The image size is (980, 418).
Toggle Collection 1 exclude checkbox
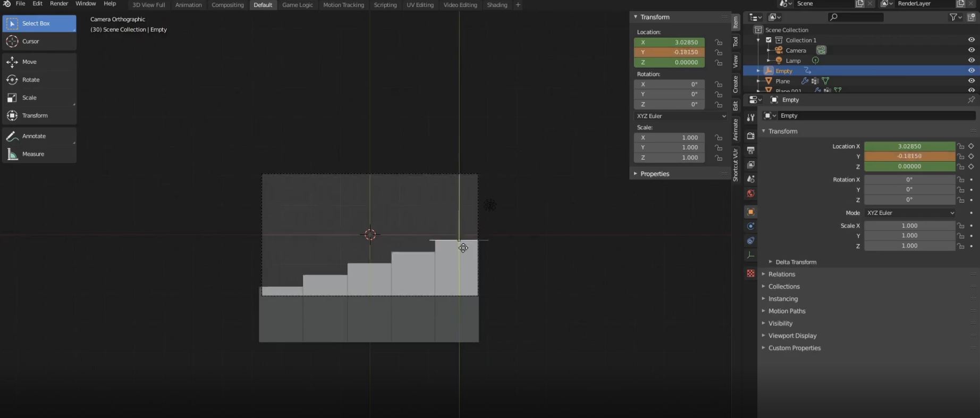coord(768,40)
